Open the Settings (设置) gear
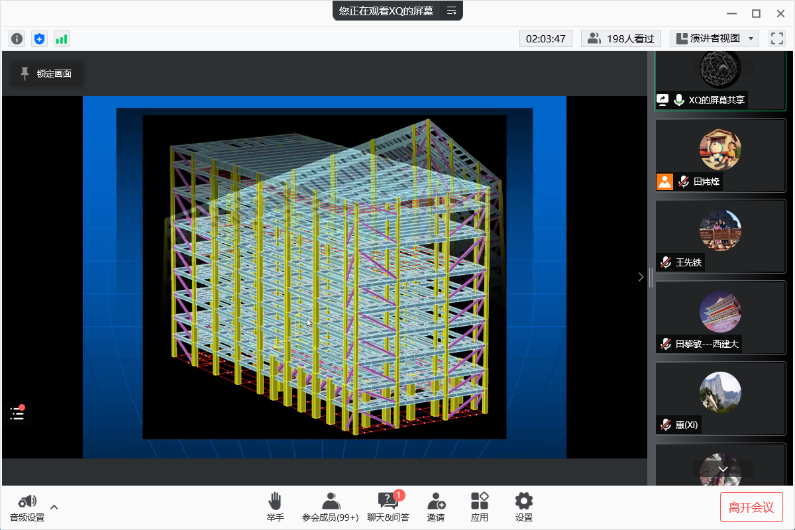The height and width of the screenshot is (530, 795). tap(524, 507)
